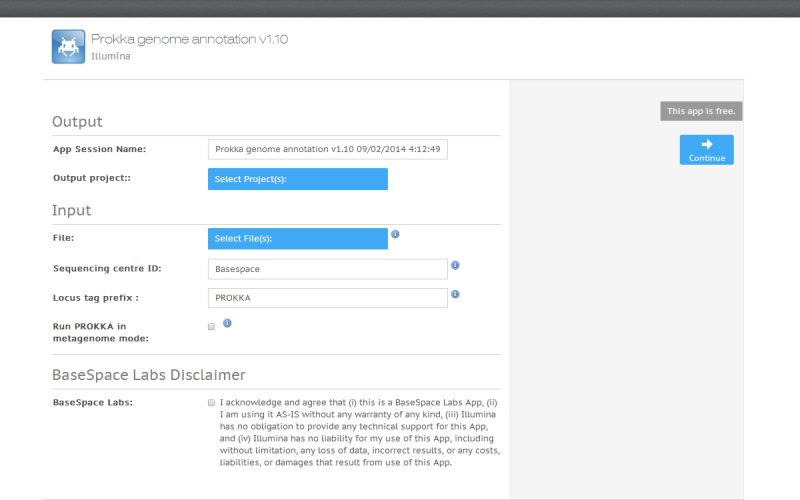Screen dimensions: 800x500
Task: Focus the Sequencing centre ID field
Action: (327, 269)
